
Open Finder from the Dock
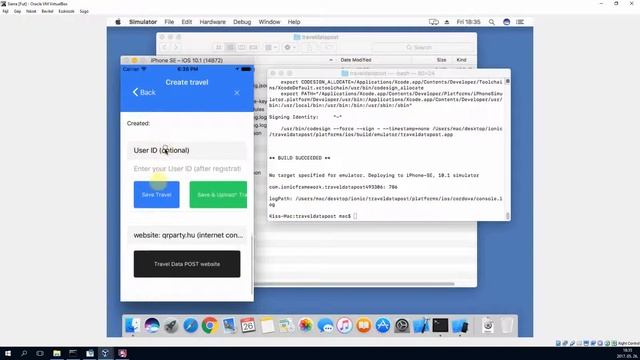point(132,325)
